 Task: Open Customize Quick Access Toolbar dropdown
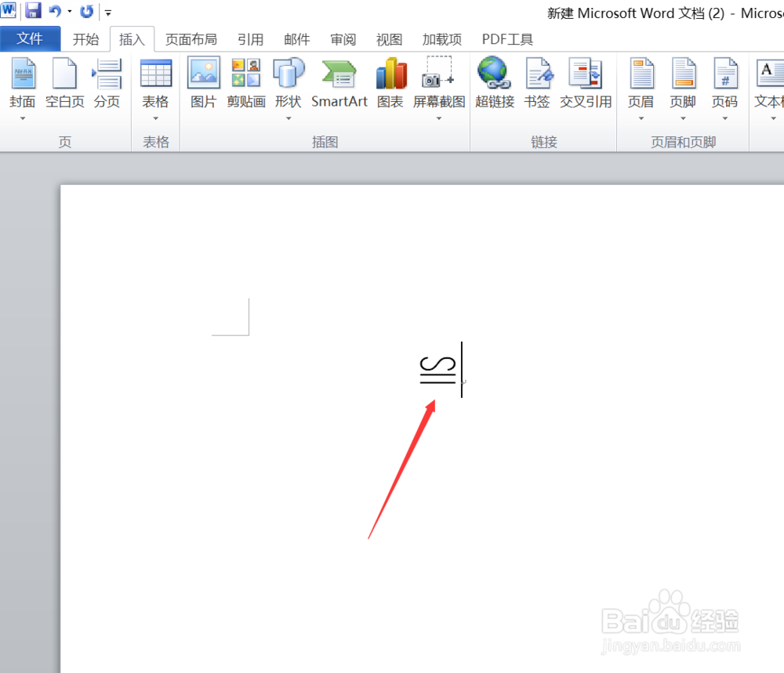pos(108,13)
